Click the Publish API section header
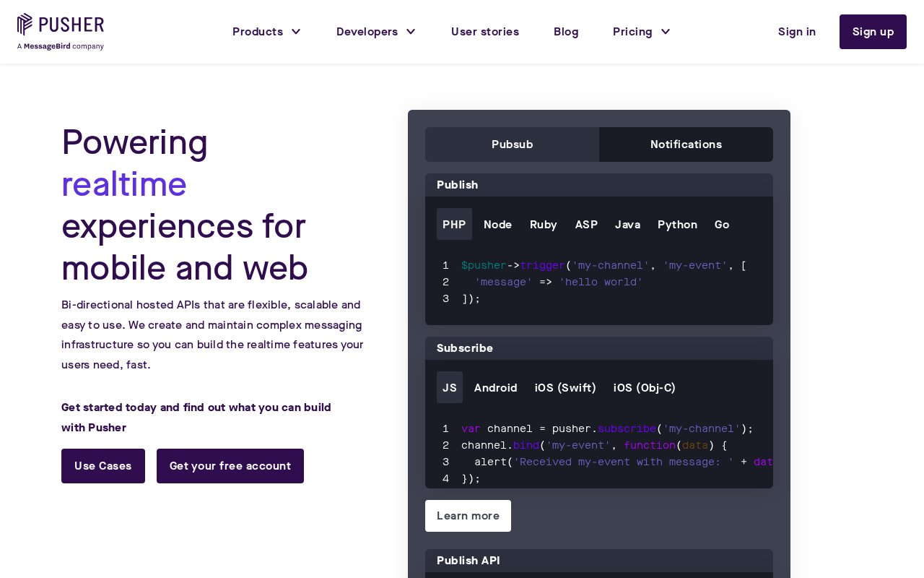 (x=599, y=561)
